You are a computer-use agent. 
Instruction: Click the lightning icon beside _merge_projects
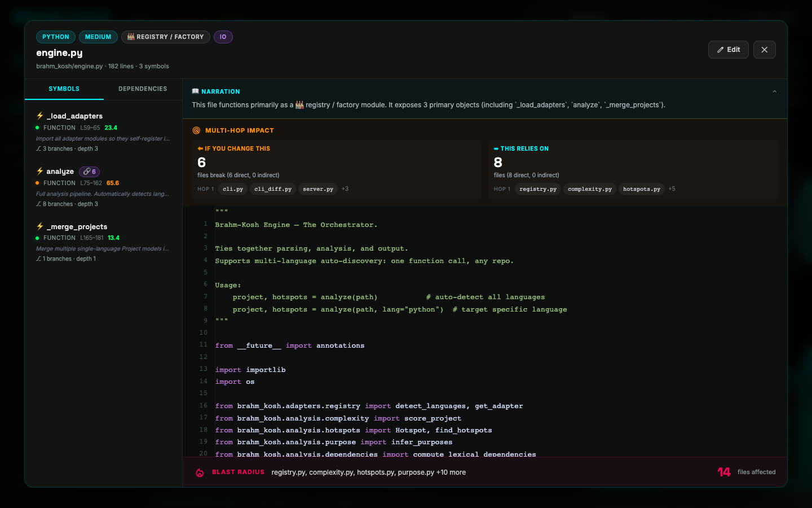[40, 226]
